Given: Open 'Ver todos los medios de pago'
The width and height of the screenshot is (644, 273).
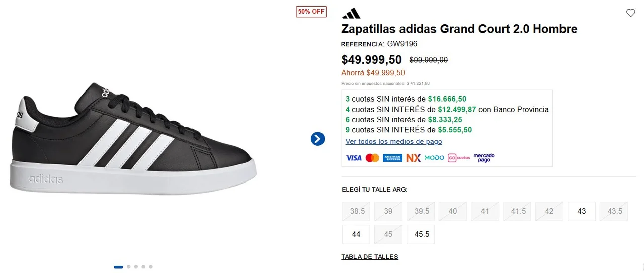Looking at the screenshot, I should point(393,142).
